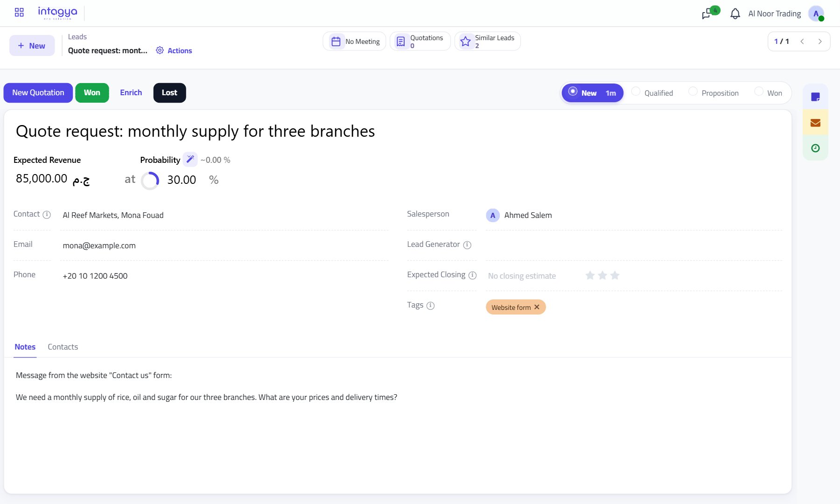Open user avatar menu

(x=816, y=14)
